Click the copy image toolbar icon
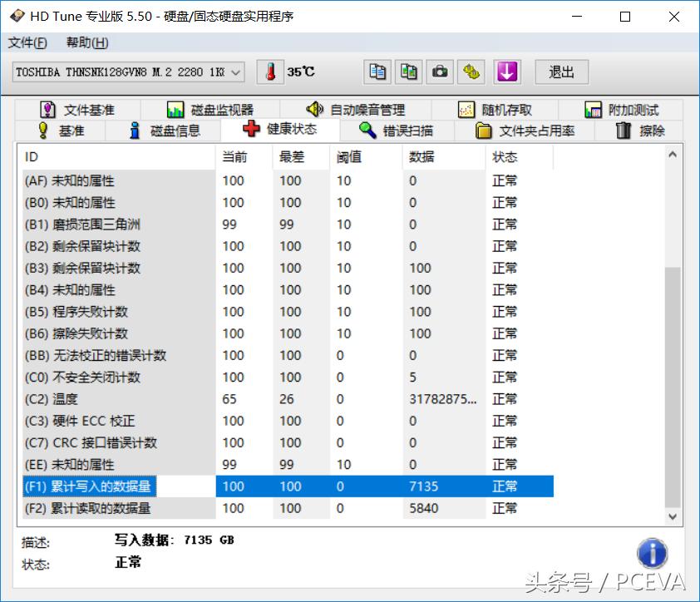Viewport: 700px width, 602px height. 408,72
